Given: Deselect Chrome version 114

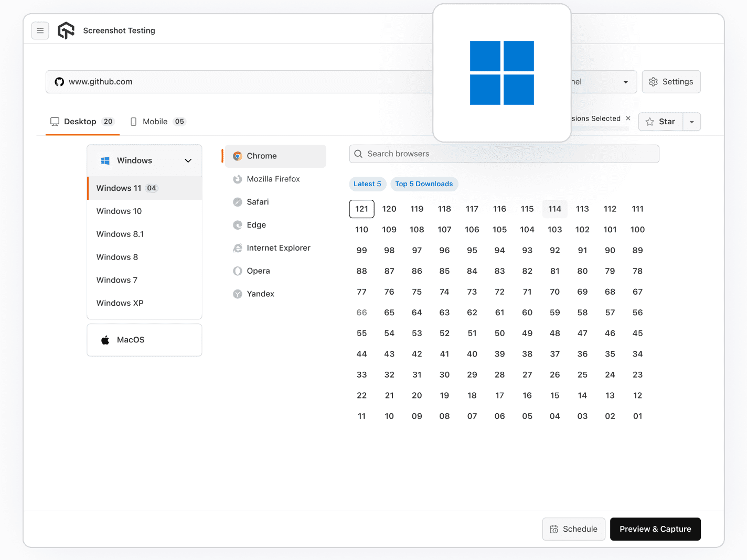Looking at the screenshot, I should point(554,209).
